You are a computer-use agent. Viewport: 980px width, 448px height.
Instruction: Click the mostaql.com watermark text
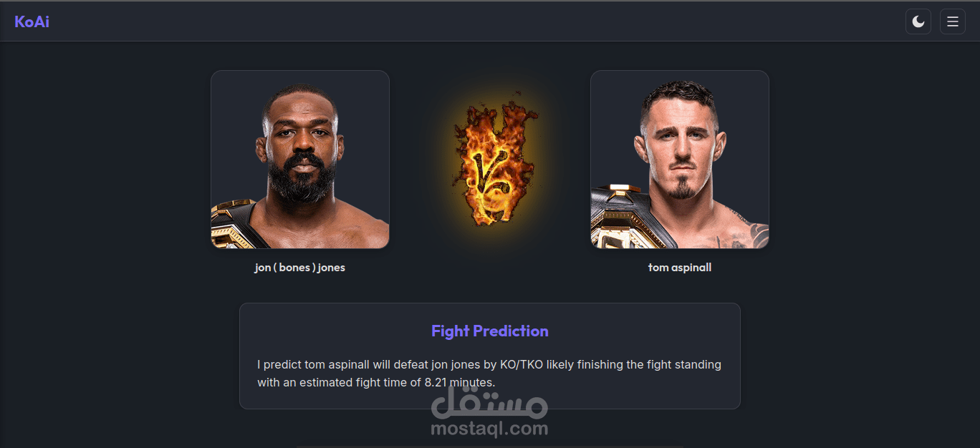pyautogui.click(x=489, y=429)
